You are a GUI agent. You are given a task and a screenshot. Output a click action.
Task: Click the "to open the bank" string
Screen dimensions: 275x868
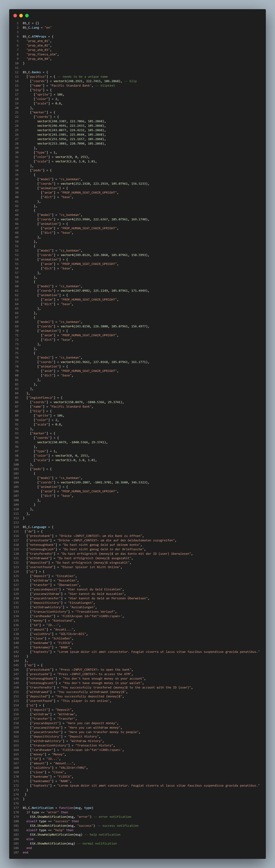(x=96, y=670)
